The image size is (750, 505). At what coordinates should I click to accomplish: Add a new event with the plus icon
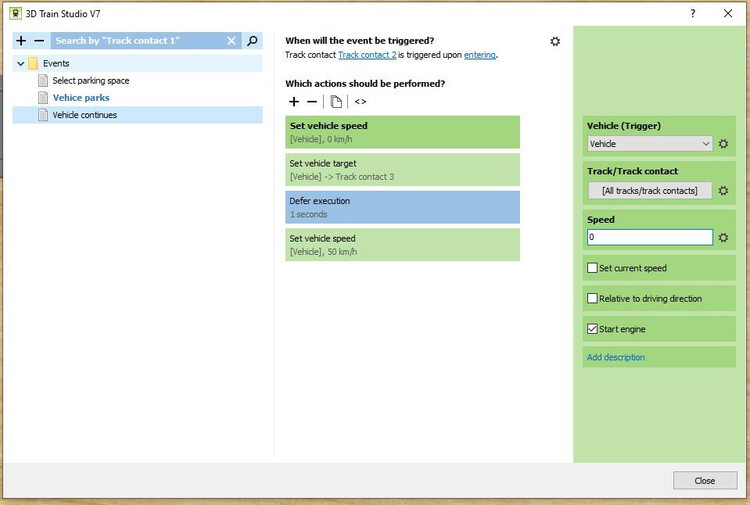tap(21, 41)
